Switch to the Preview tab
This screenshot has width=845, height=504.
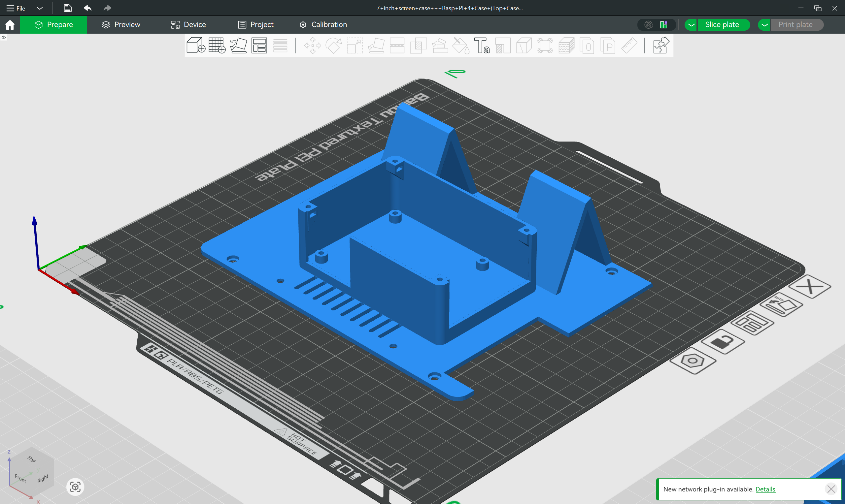(121, 25)
